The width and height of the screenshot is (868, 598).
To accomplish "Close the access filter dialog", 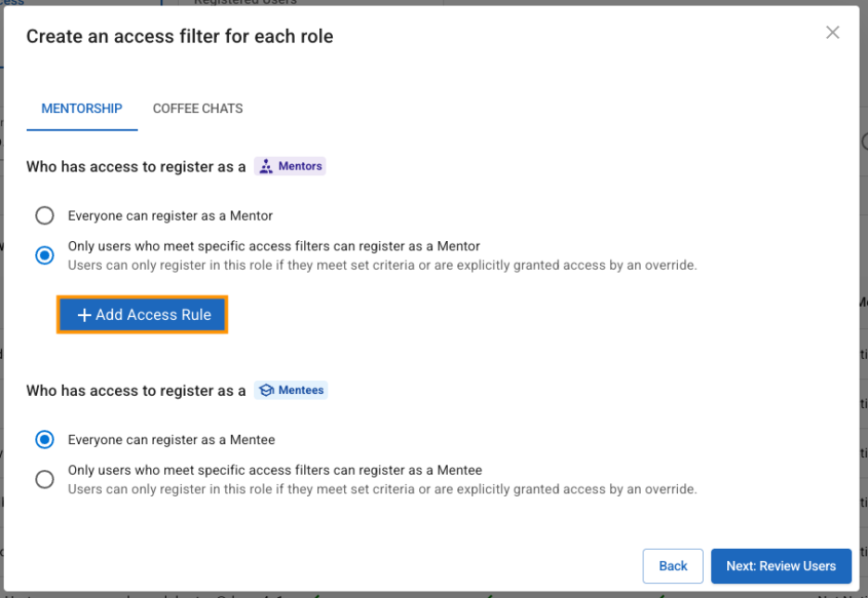I will point(832,33).
